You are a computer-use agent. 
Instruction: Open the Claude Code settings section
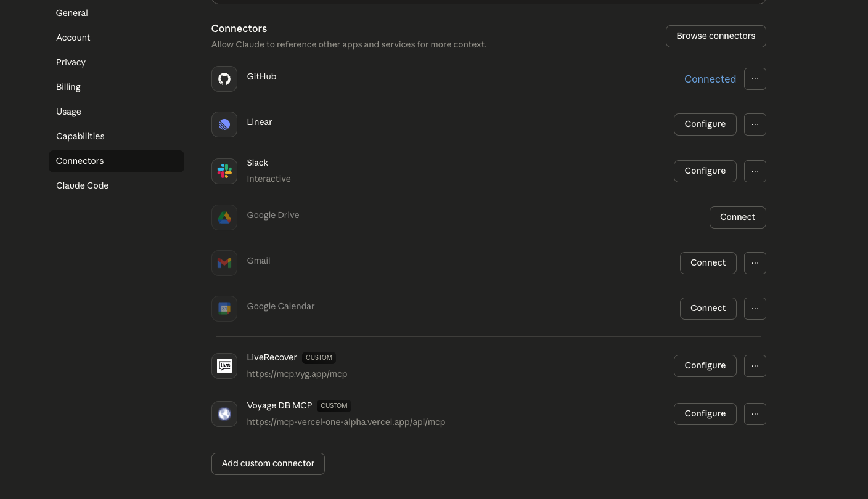tap(82, 185)
